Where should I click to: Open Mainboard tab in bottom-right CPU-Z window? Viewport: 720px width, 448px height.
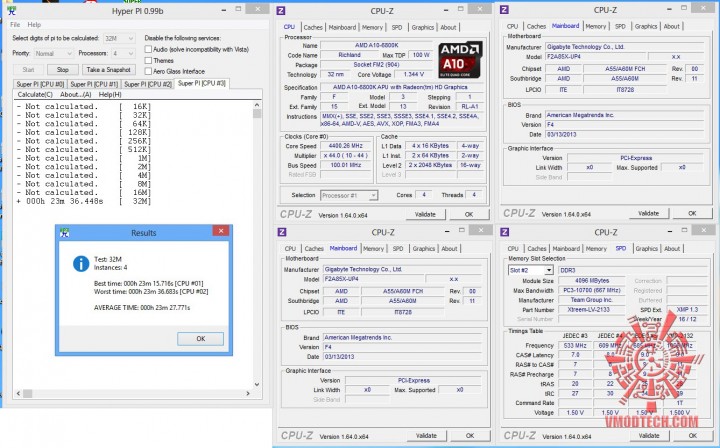tap(566, 249)
